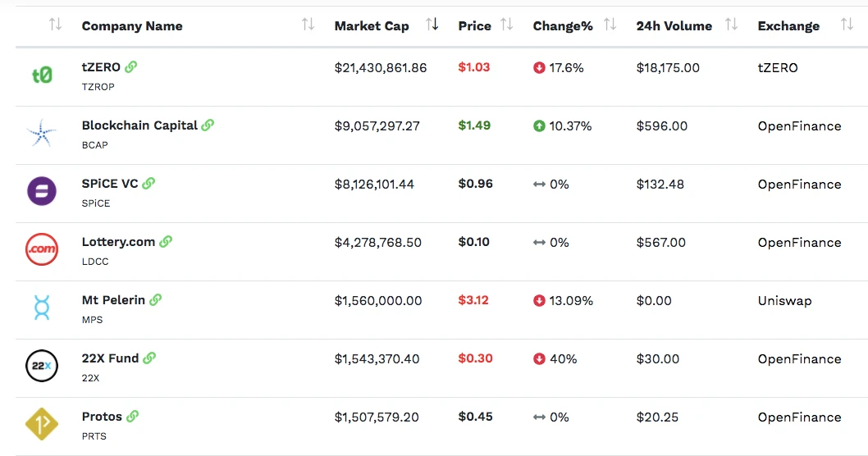
Task: Click the $3.12 price for Mt Pelerin
Action: pos(473,300)
